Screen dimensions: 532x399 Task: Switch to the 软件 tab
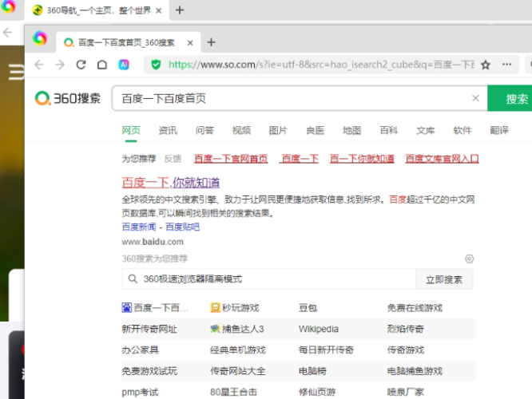tap(463, 130)
